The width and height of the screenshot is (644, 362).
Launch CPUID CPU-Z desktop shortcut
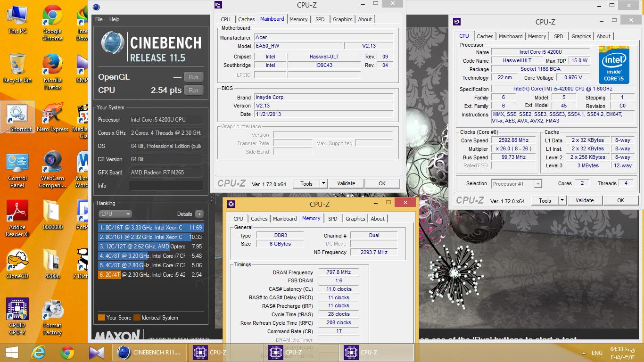pyautogui.click(x=17, y=317)
